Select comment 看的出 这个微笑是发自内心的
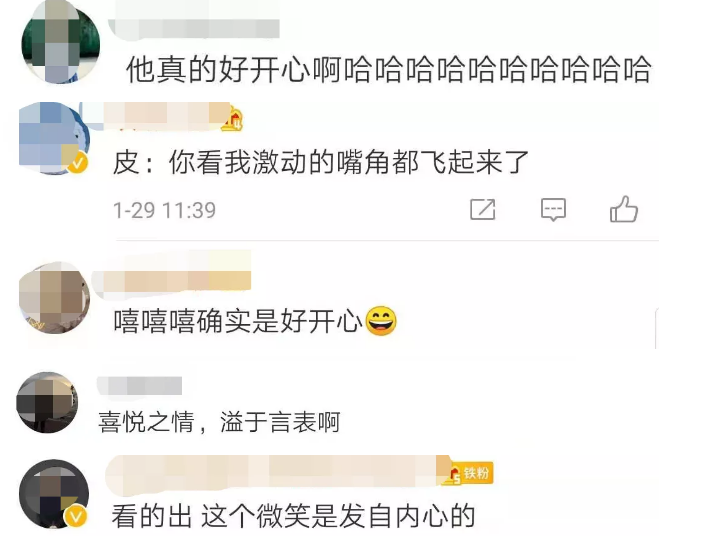Viewport: 705px width, 536px height. (293, 516)
